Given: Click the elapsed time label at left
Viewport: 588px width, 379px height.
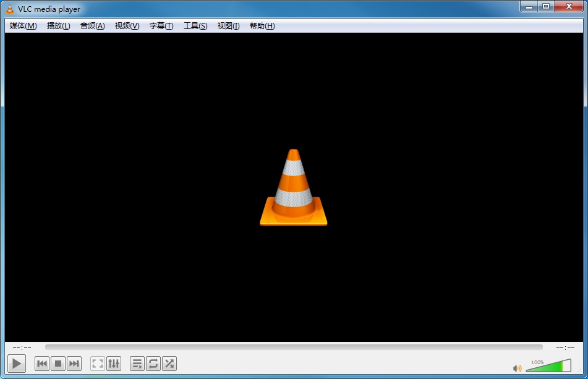Looking at the screenshot, I should (22, 347).
